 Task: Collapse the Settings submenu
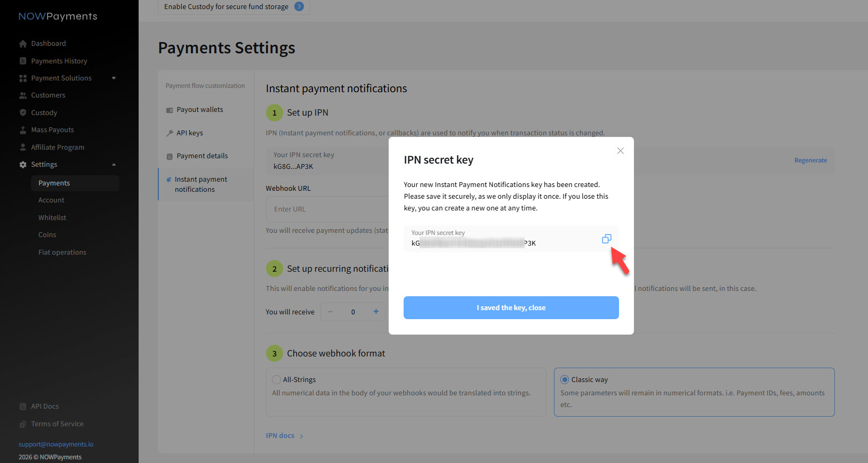pyautogui.click(x=114, y=165)
